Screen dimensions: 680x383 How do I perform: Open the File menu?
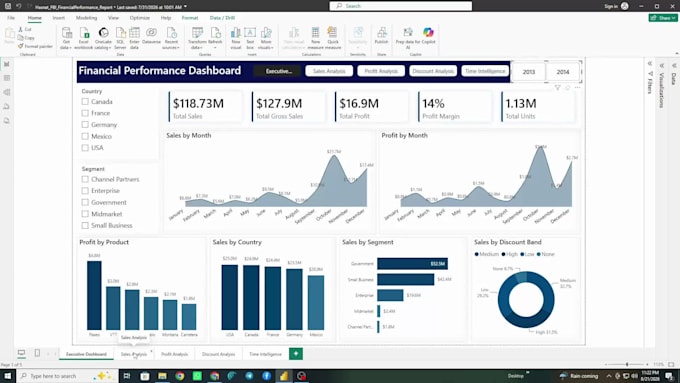click(x=11, y=18)
